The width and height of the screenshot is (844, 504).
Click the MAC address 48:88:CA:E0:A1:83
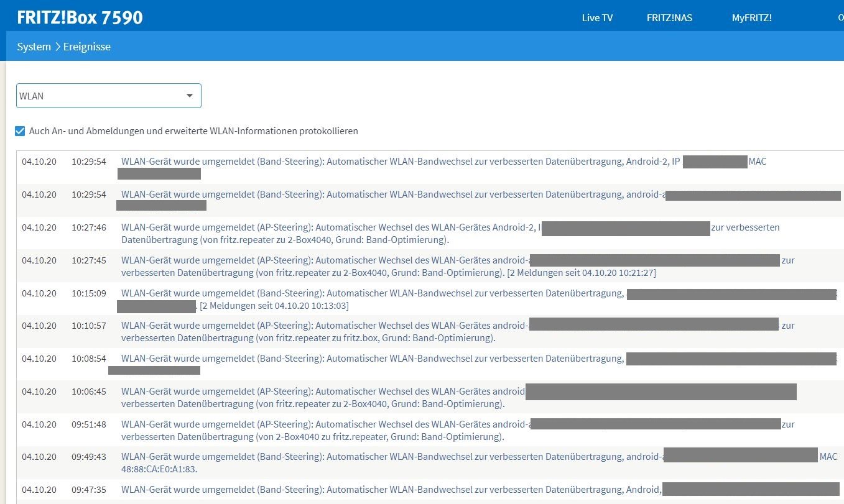coord(159,469)
